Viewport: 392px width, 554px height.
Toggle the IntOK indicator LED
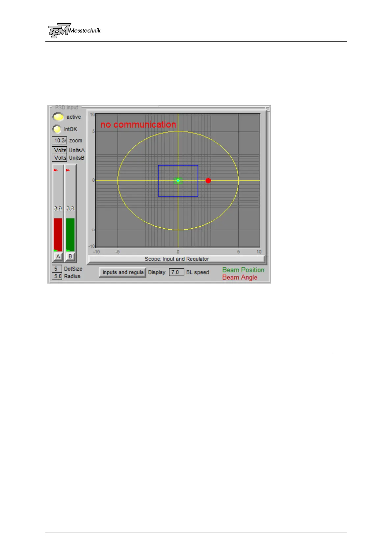(57, 129)
